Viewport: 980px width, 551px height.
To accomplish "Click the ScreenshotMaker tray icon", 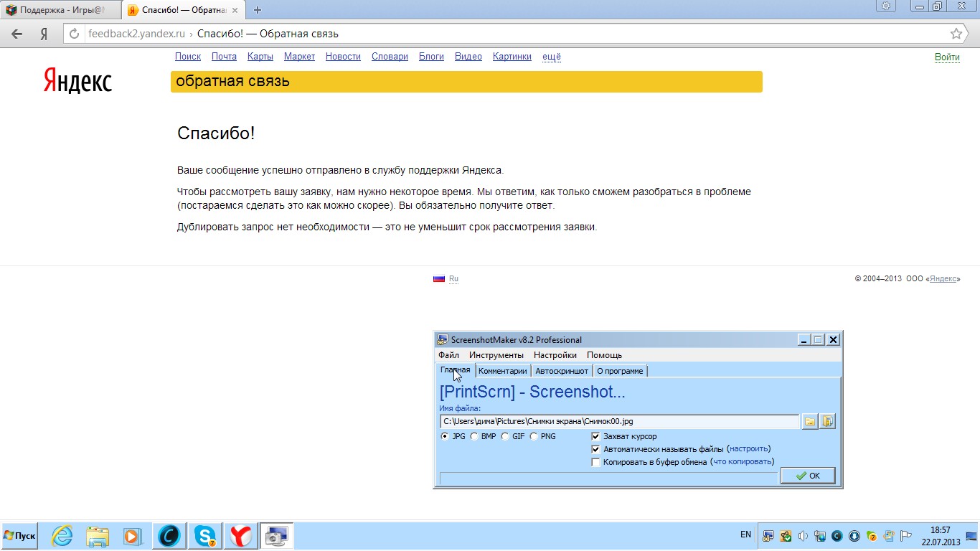I will pos(768,536).
